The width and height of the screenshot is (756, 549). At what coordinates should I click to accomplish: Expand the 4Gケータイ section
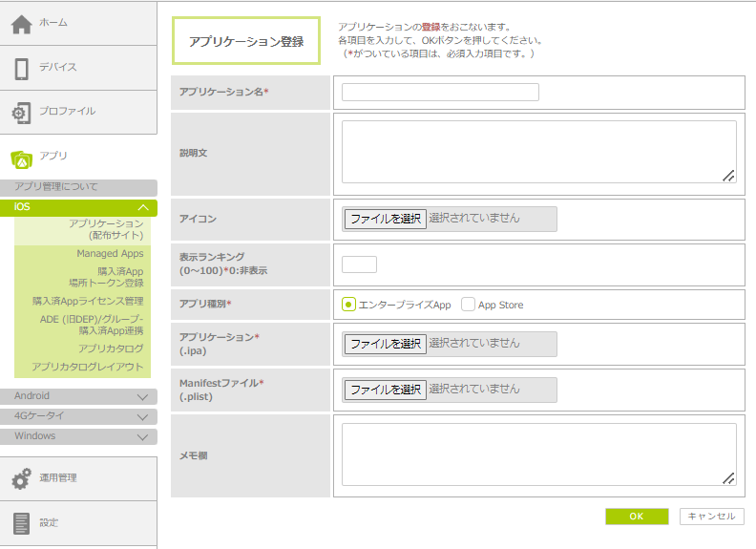(142, 416)
